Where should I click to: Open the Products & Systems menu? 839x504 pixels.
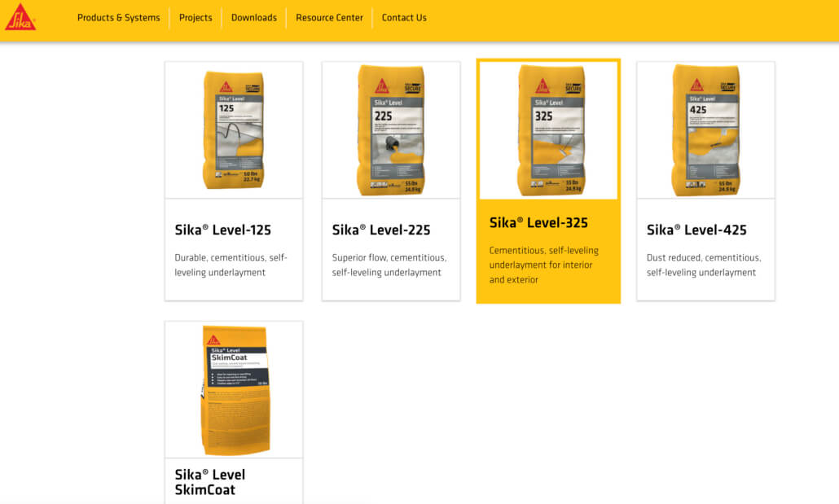(x=118, y=17)
